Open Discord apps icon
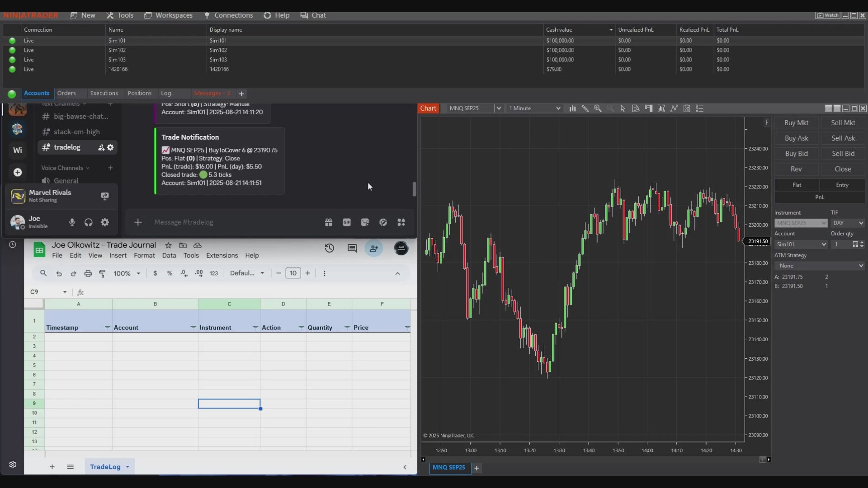Image resolution: width=868 pixels, height=488 pixels. pyautogui.click(x=401, y=222)
